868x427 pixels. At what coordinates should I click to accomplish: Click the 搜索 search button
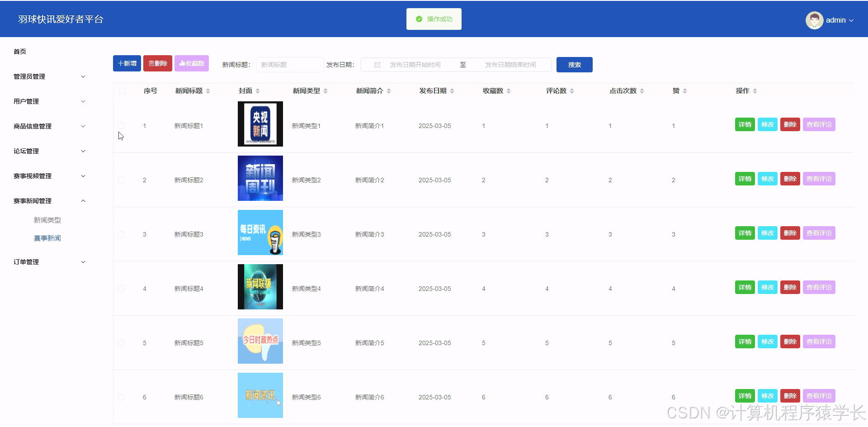click(574, 65)
